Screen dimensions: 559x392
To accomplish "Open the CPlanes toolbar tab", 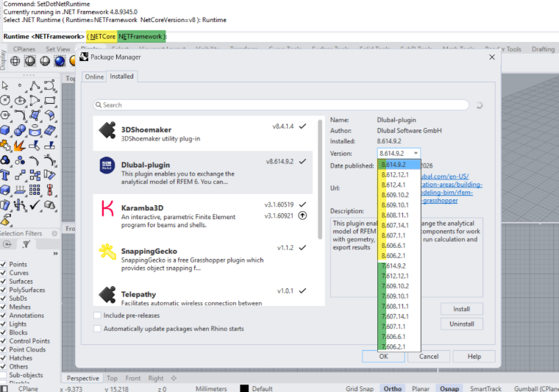I will pos(24,49).
